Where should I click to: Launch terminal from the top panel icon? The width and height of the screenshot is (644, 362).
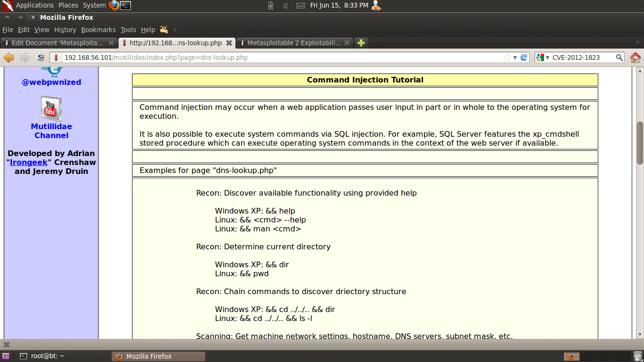coord(125,6)
